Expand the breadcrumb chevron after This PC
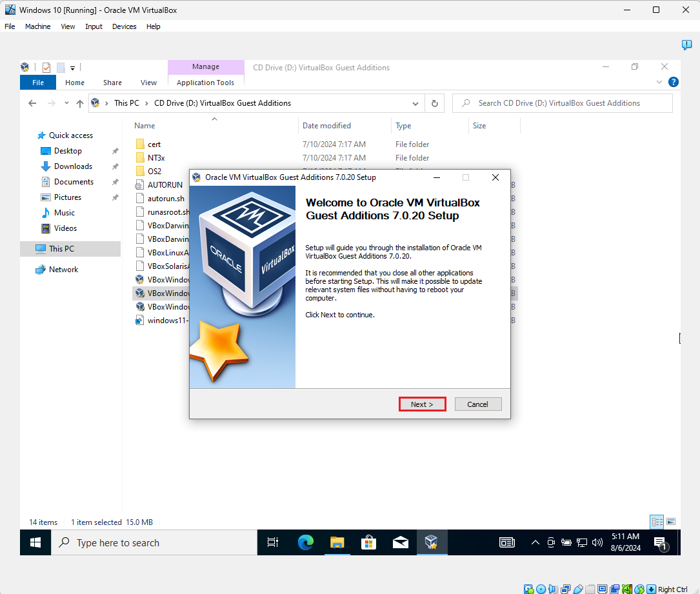700x594 pixels. point(147,104)
